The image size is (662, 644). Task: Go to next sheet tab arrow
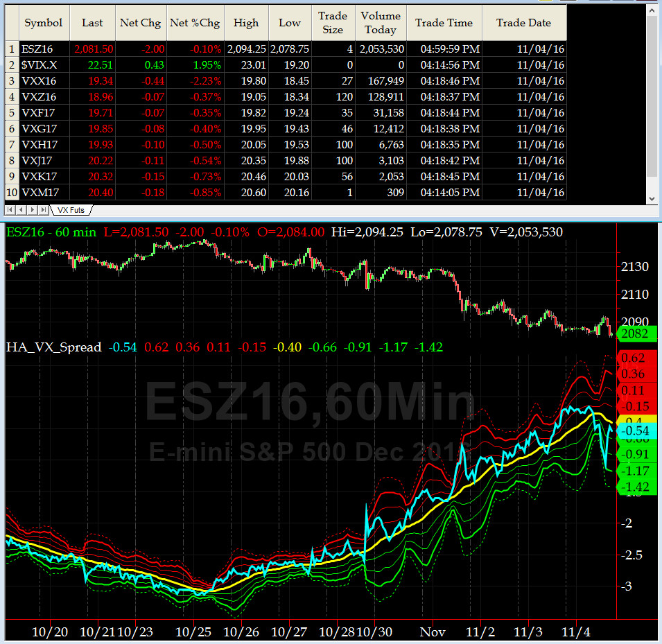pos(32,210)
